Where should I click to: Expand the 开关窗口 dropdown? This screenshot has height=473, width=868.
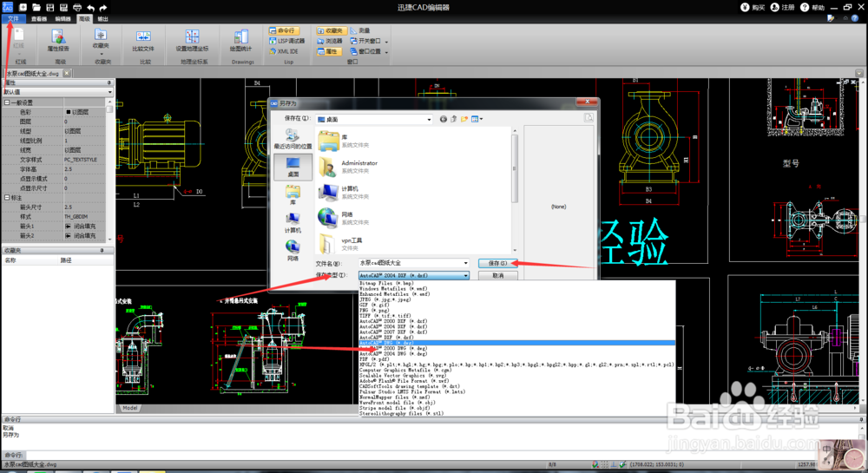click(386, 42)
